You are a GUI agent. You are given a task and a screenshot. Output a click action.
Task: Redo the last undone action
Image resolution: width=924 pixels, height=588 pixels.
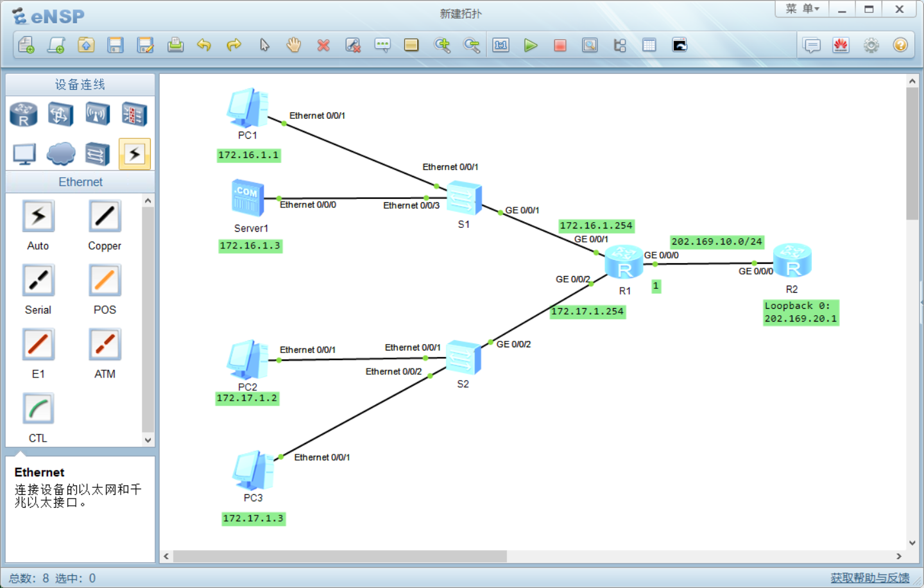234,45
